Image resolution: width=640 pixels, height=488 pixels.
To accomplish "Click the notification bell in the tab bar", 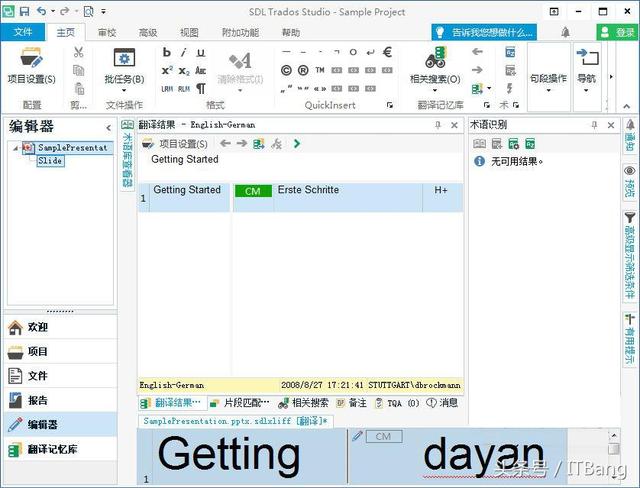I will point(565,32).
